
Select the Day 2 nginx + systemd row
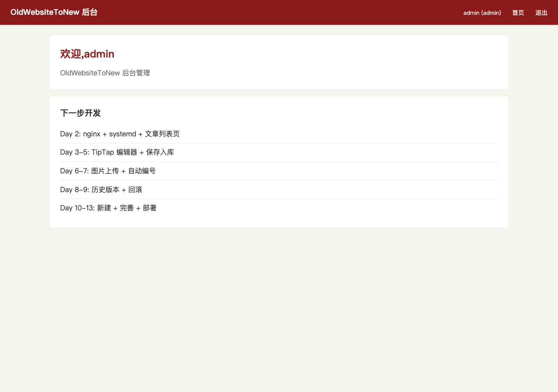(x=279, y=134)
